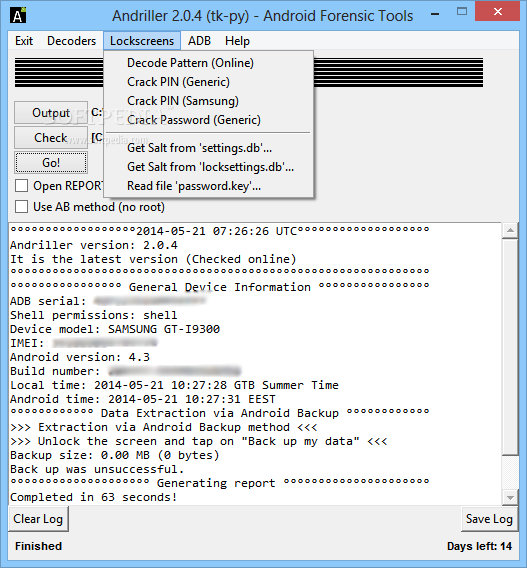Toggle Use AB method (no root)

tap(21, 207)
